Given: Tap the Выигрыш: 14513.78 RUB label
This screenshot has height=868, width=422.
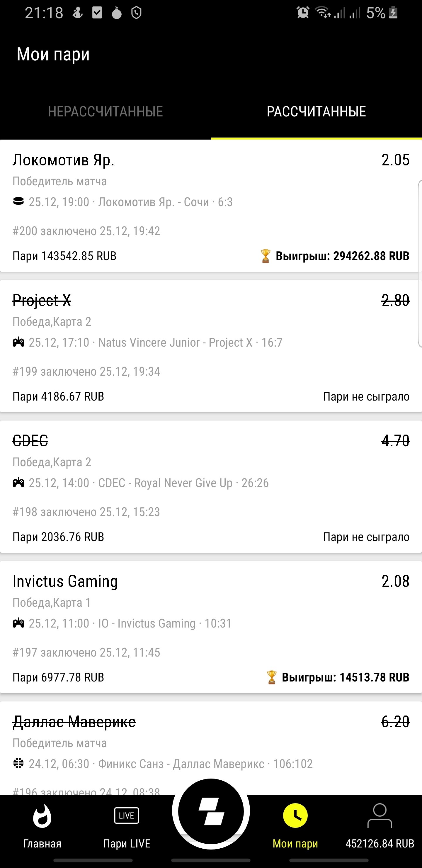Looking at the screenshot, I should [345, 677].
